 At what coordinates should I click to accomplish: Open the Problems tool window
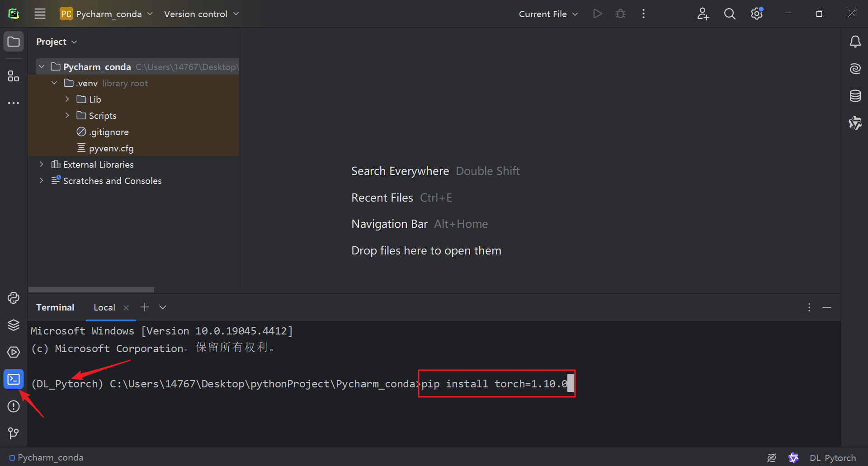coord(14,406)
